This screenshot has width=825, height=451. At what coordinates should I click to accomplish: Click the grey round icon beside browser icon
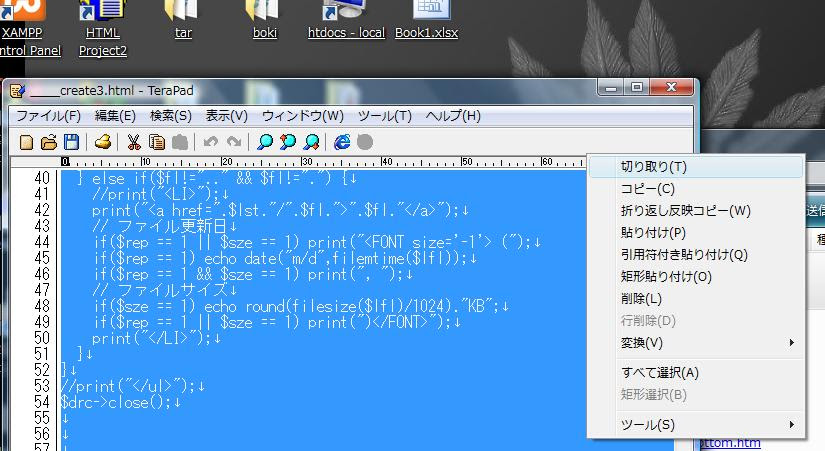click(x=365, y=142)
